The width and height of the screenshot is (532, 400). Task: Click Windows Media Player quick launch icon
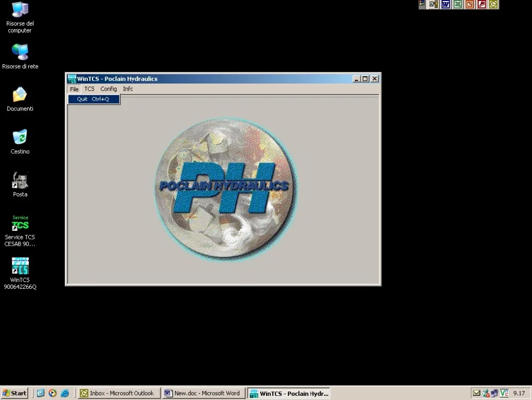point(53,393)
